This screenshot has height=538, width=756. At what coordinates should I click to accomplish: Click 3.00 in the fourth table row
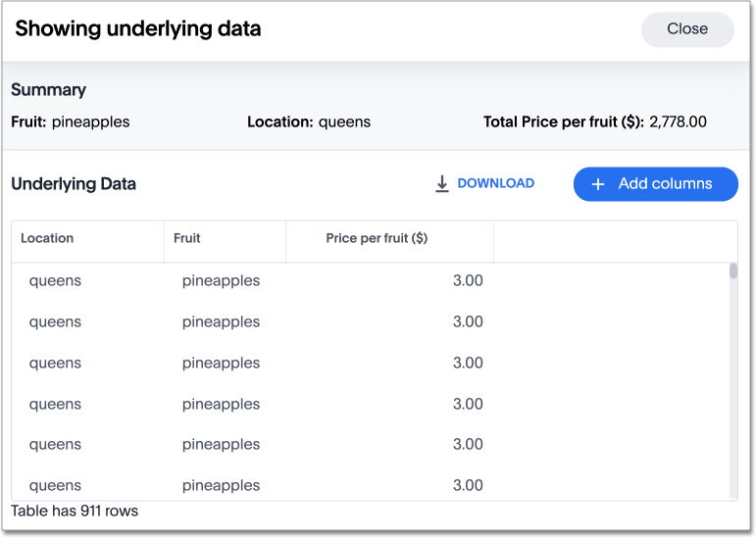point(468,404)
